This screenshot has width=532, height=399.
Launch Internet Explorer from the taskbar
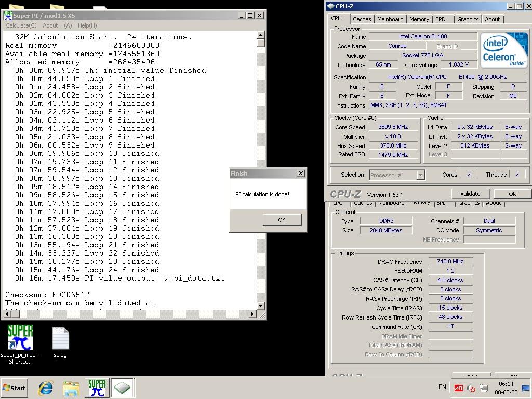tap(46, 388)
